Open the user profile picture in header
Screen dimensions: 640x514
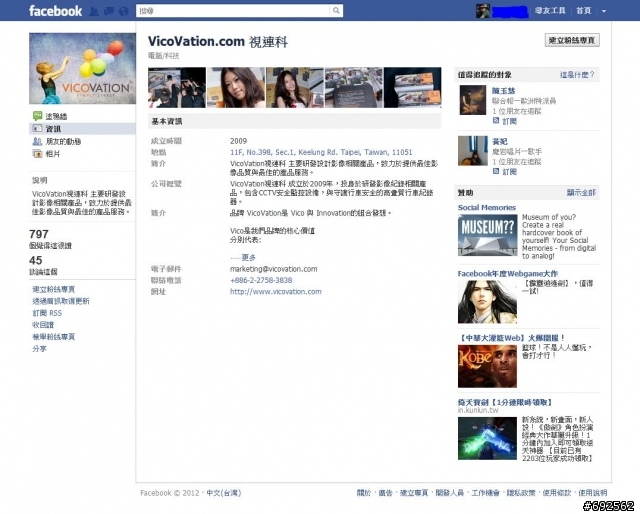(483, 11)
